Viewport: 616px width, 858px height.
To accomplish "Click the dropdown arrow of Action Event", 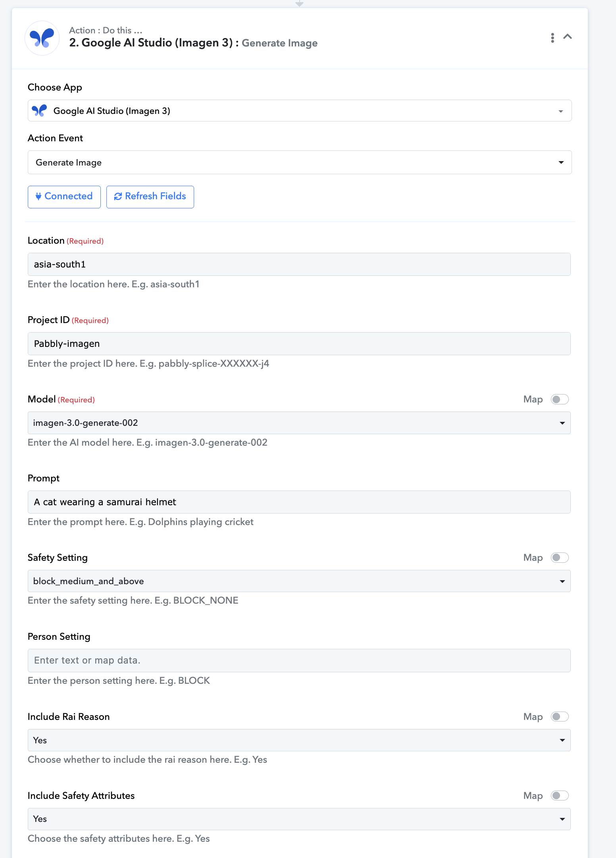I will click(561, 162).
